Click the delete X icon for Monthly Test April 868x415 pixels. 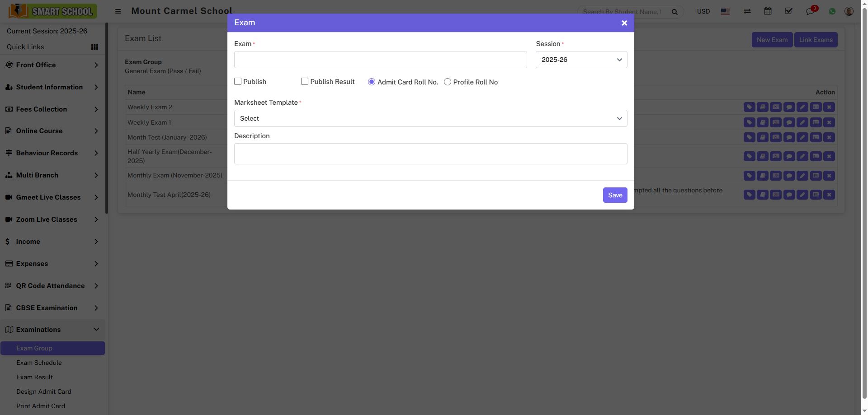point(829,195)
